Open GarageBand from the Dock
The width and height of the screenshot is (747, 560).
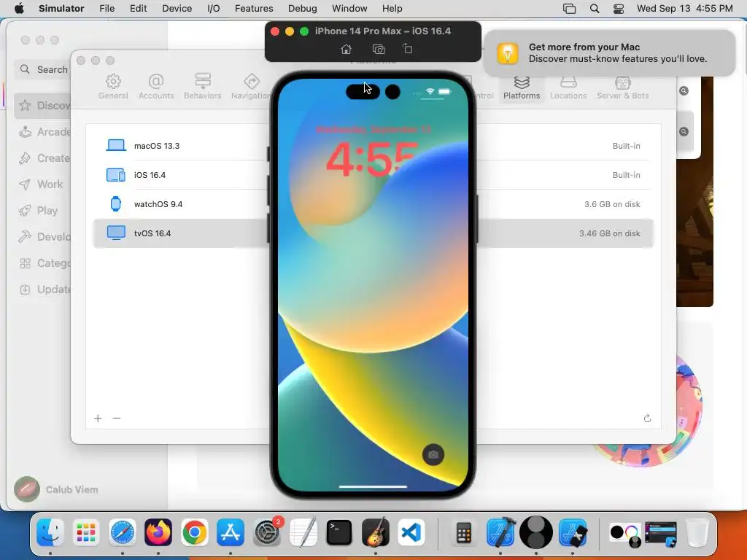(x=376, y=532)
